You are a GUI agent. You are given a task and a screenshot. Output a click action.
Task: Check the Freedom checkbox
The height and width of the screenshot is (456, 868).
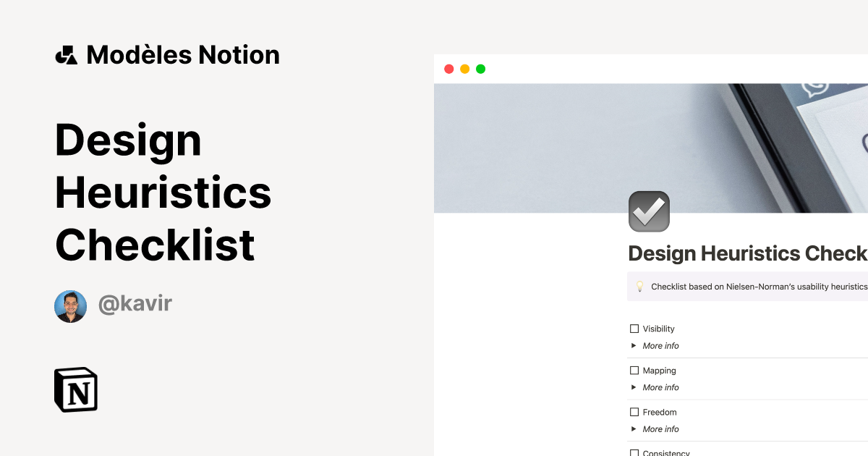tap(634, 412)
